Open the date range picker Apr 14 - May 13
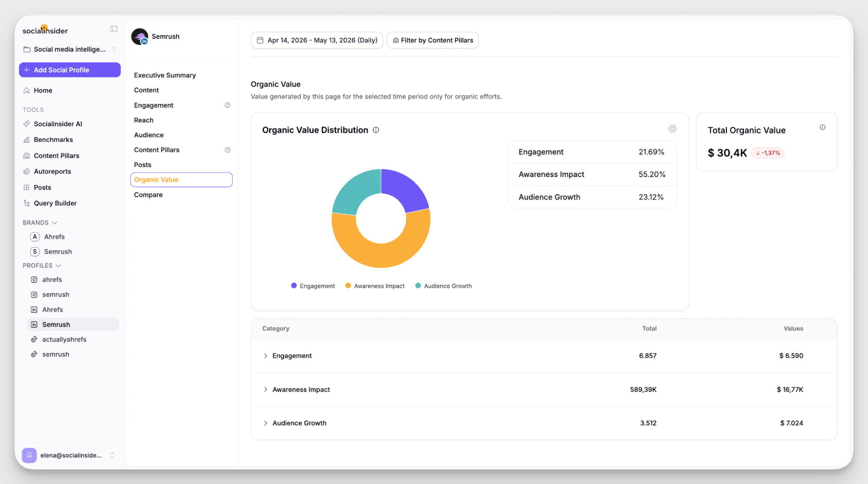The width and height of the screenshot is (868, 484). pyautogui.click(x=317, y=40)
